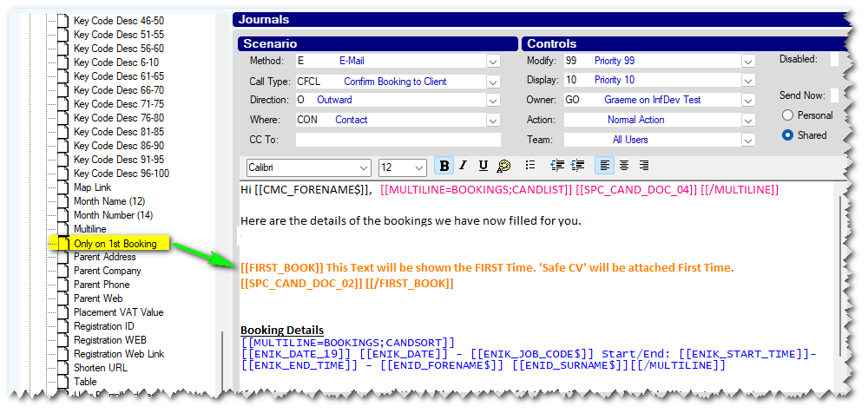Click the [[CMC_FORENAME$]] greeting tag
The image size is (868, 413).
coord(312,190)
